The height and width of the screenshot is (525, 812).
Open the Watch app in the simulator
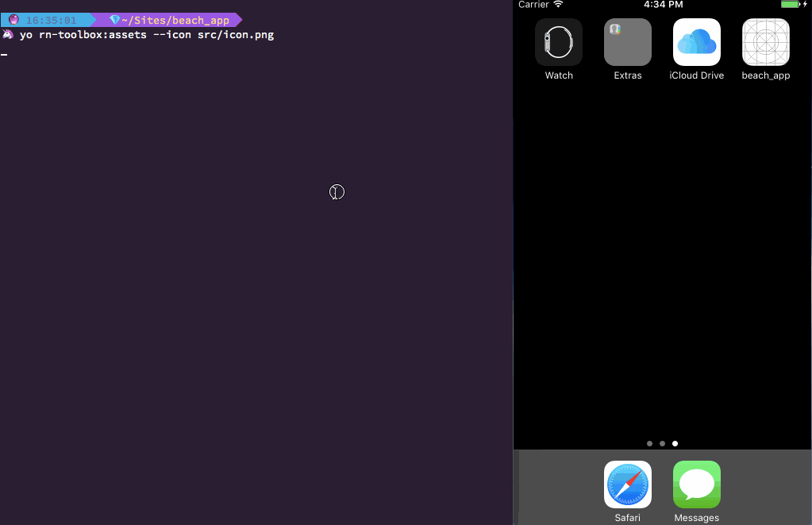point(558,41)
